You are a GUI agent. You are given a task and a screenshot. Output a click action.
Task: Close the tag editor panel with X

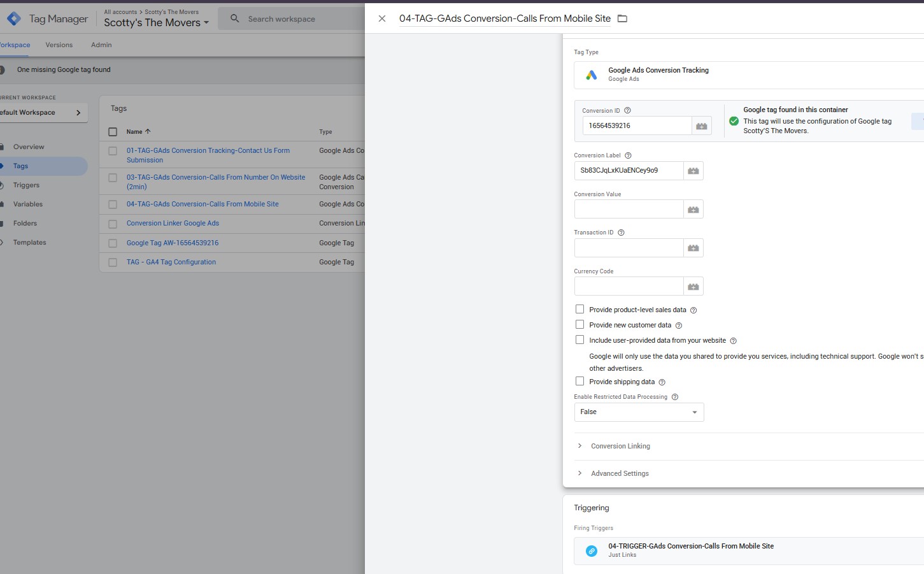(x=382, y=18)
